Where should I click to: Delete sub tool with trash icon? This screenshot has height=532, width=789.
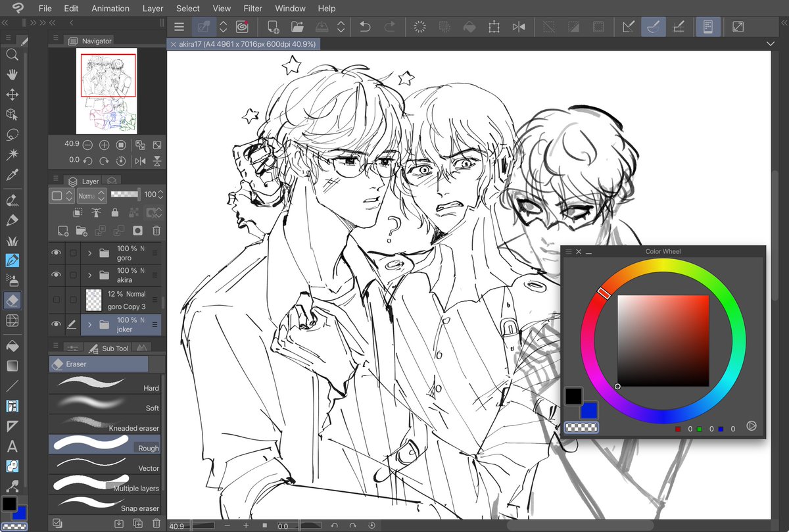[x=156, y=523]
